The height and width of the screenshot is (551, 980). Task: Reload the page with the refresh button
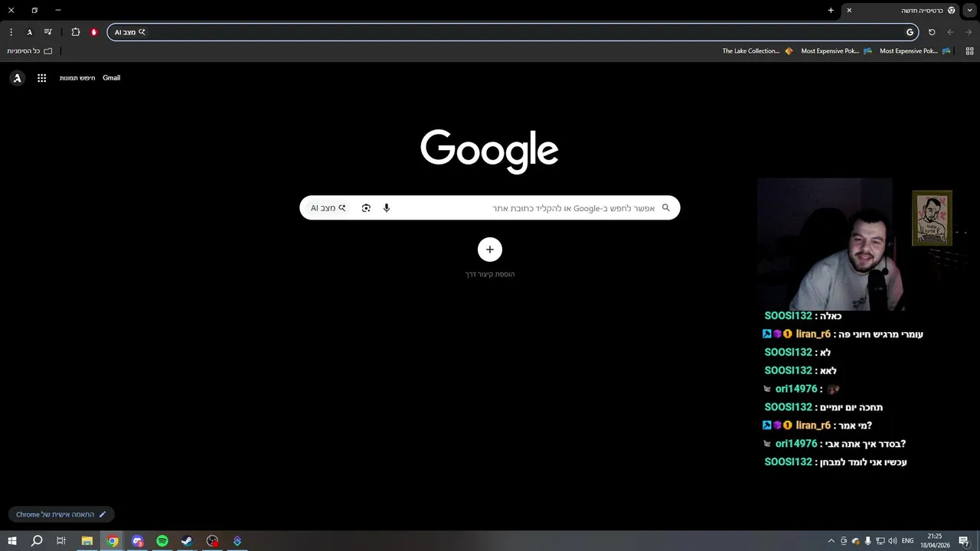point(932,32)
